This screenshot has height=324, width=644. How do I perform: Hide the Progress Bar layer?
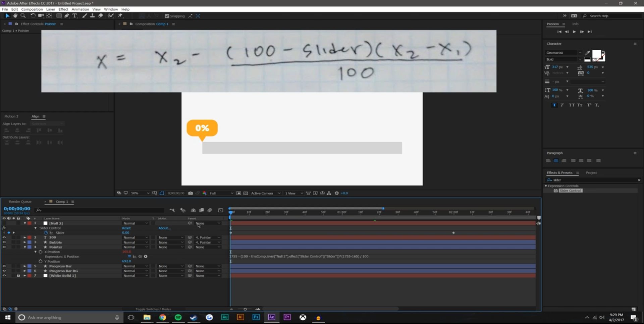[4, 266]
